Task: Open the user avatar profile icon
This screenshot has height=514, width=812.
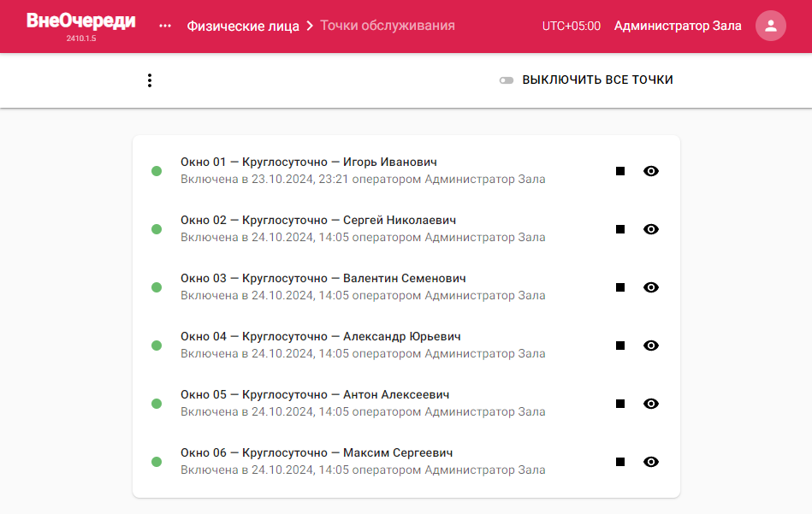Action: [771, 26]
